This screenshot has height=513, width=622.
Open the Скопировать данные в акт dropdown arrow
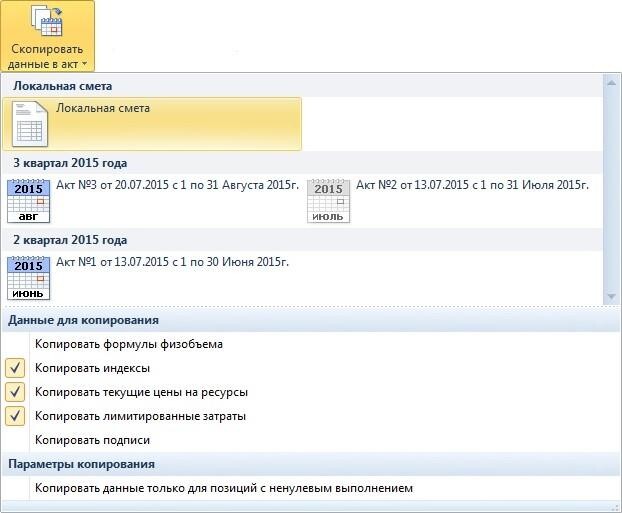(84, 63)
